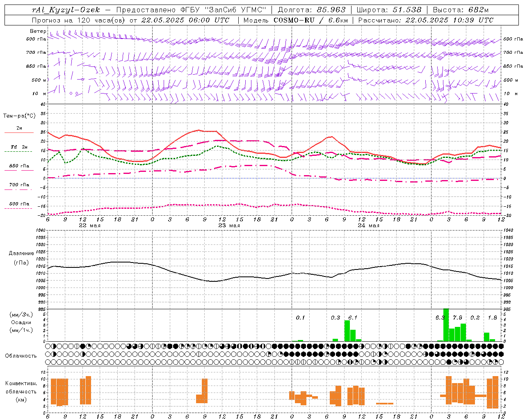Click the '0.1' precipitation total
The height and width of the screenshot is (420, 525).
coord(300,317)
